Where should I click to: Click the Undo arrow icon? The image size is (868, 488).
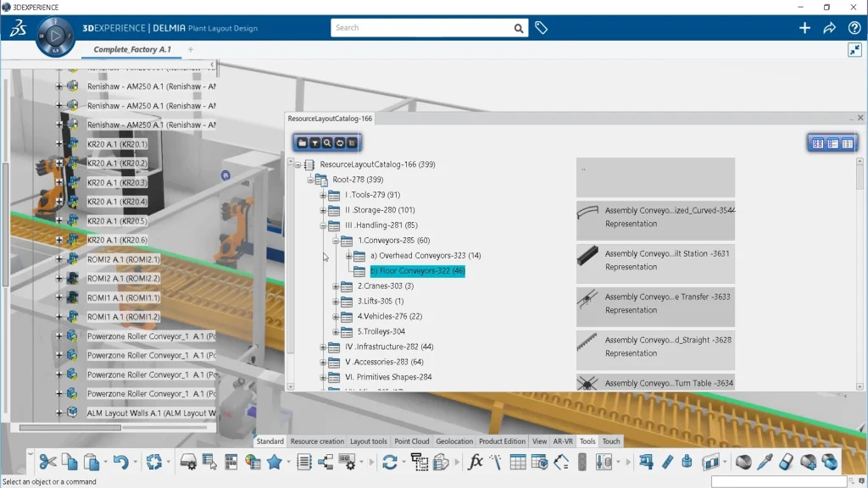[x=120, y=462]
